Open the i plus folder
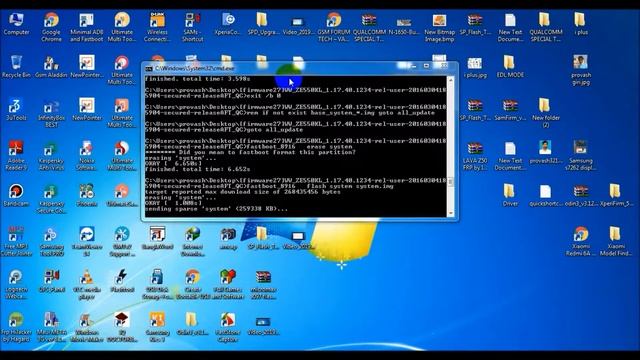The height and width of the screenshot is (360, 640). point(580,24)
